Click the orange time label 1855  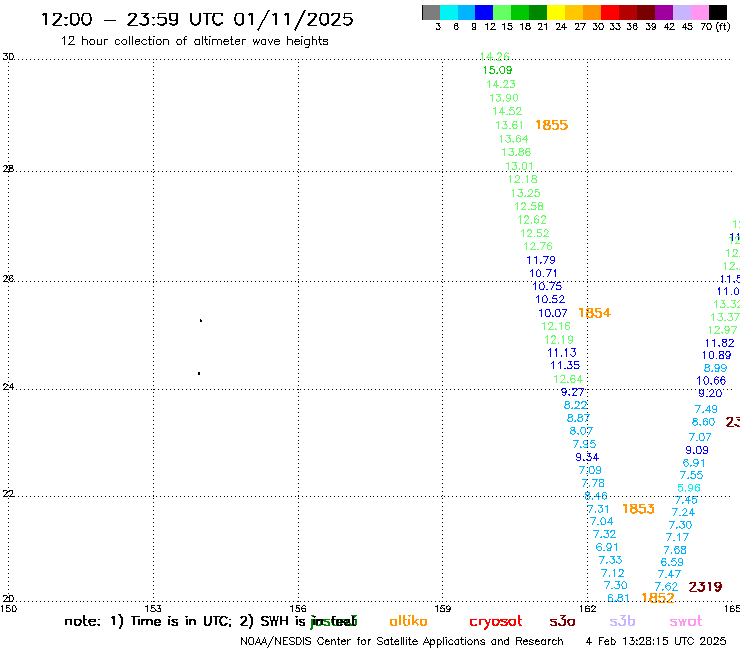pyautogui.click(x=551, y=125)
